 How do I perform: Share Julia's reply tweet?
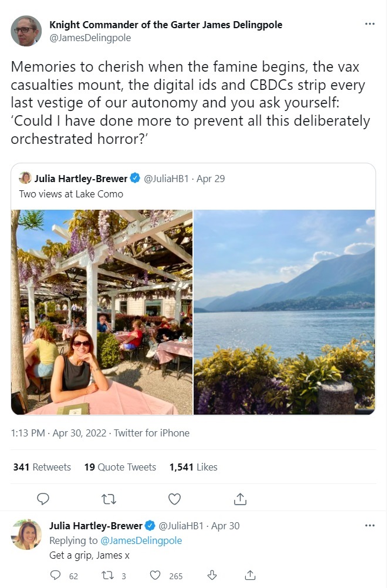[250, 576]
